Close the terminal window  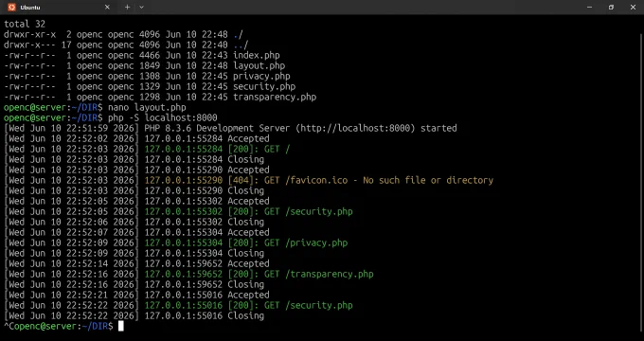click(633, 7)
